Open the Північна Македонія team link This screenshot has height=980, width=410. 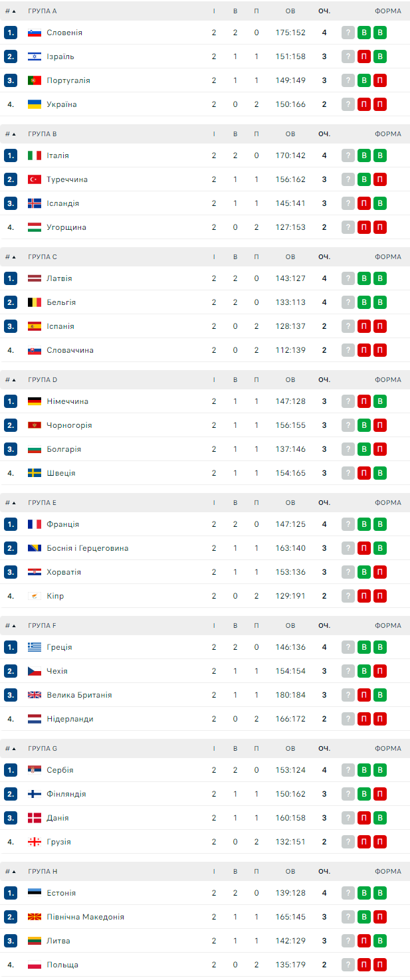(x=85, y=917)
